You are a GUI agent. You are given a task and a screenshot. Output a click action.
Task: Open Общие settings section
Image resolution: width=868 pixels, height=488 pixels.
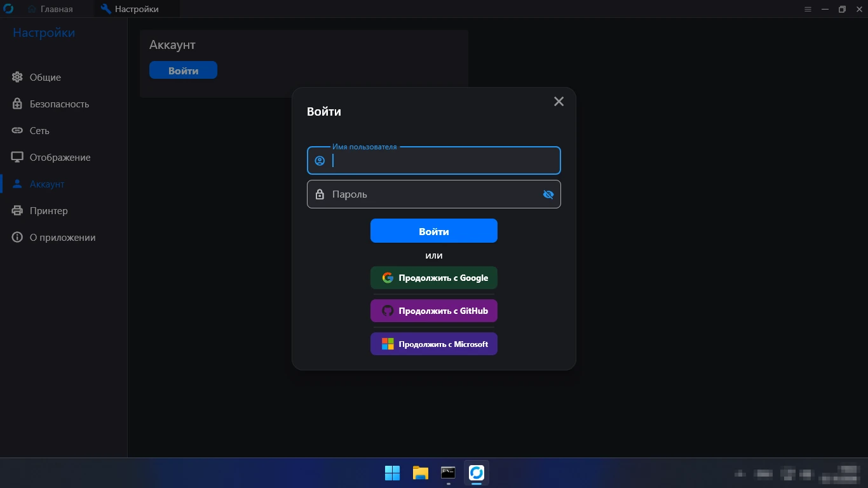pos(64,78)
